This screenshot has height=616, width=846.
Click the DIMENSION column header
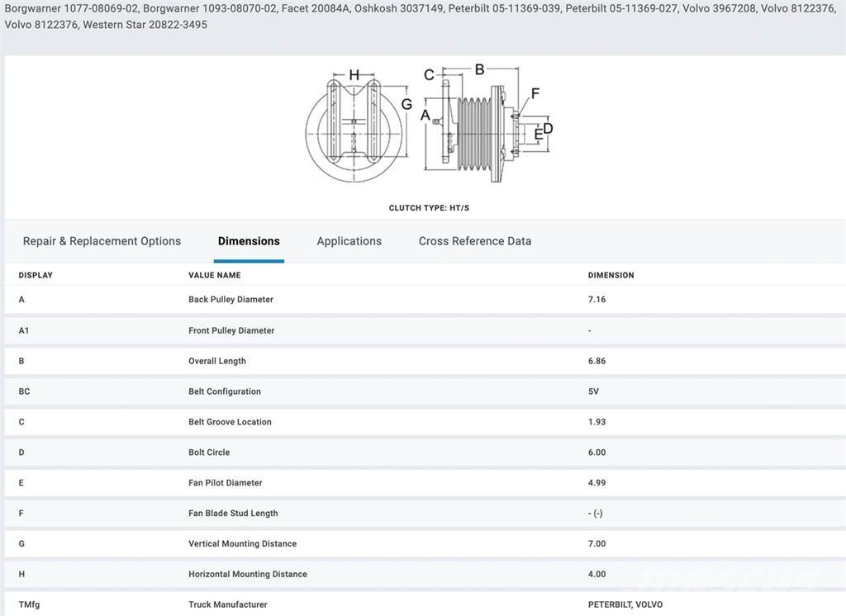[x=611, y=275]
